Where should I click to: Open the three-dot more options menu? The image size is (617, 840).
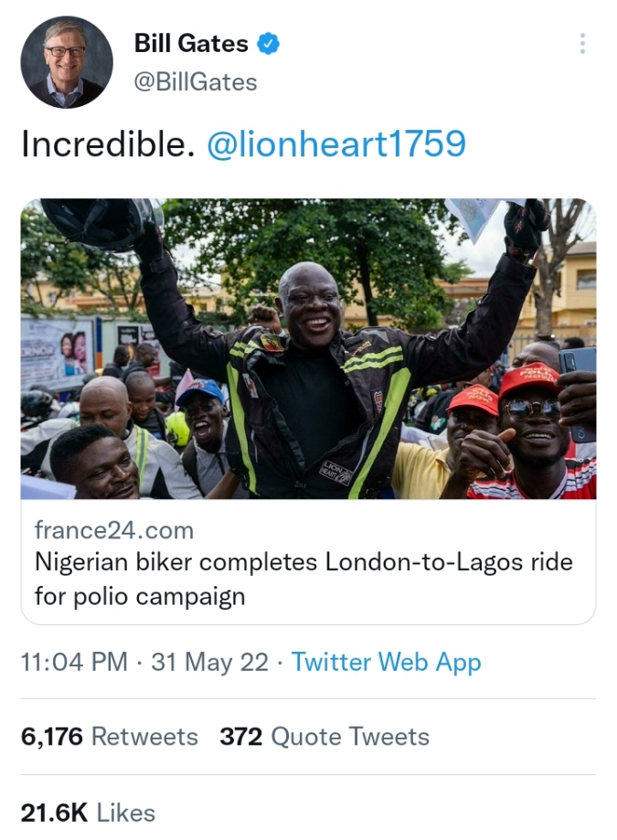[581, 43]
